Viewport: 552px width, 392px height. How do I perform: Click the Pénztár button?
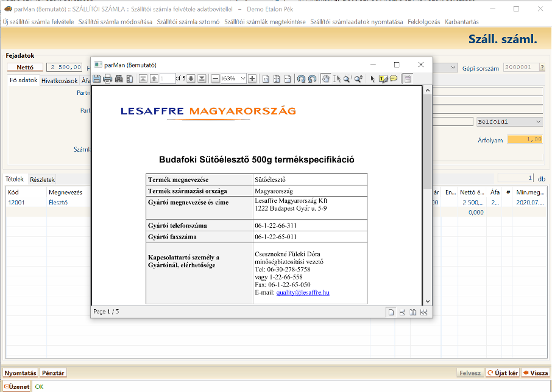pyautogui.click(x=53, y=373)
